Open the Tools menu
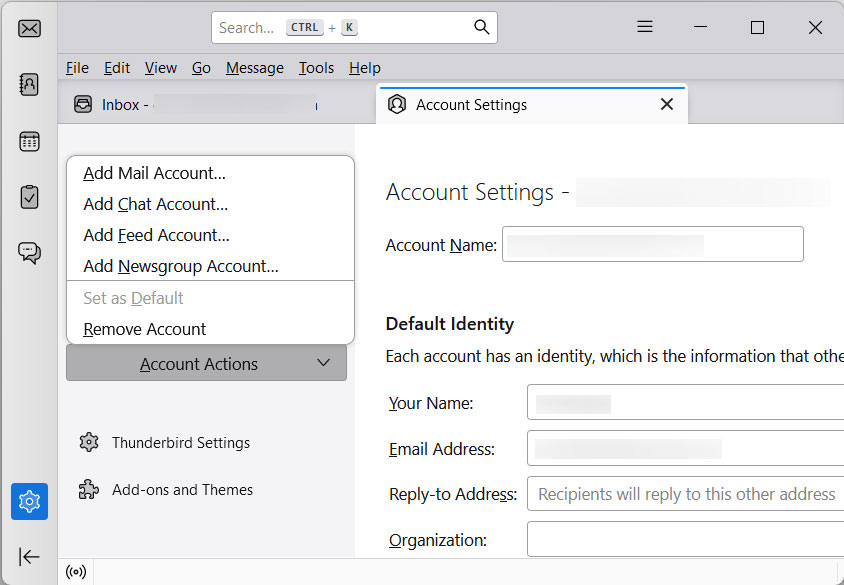Screen dimensions: 844x585 point(316,67)
